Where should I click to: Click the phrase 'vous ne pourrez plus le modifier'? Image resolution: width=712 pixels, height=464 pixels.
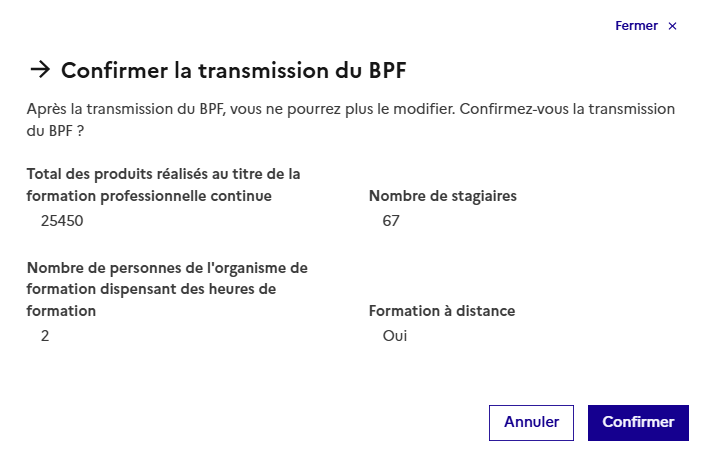(341, 108)
